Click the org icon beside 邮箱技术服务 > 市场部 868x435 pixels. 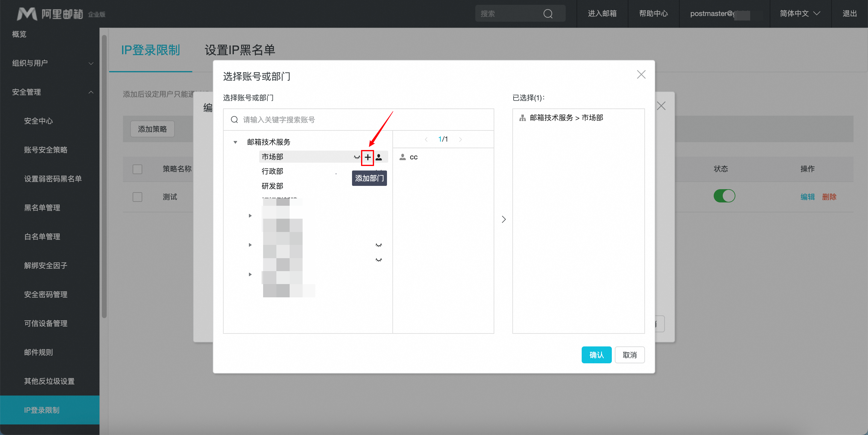[x=522, y=118]
